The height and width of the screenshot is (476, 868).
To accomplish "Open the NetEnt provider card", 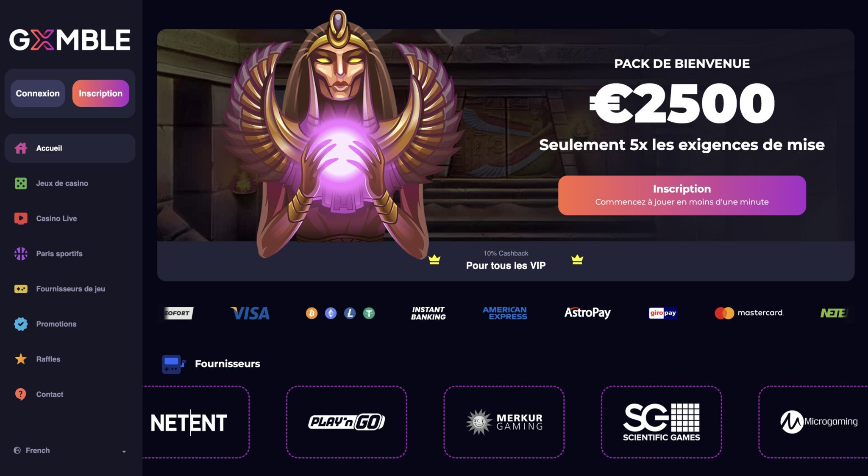I will pyautogui.click(x=196, y=422).
